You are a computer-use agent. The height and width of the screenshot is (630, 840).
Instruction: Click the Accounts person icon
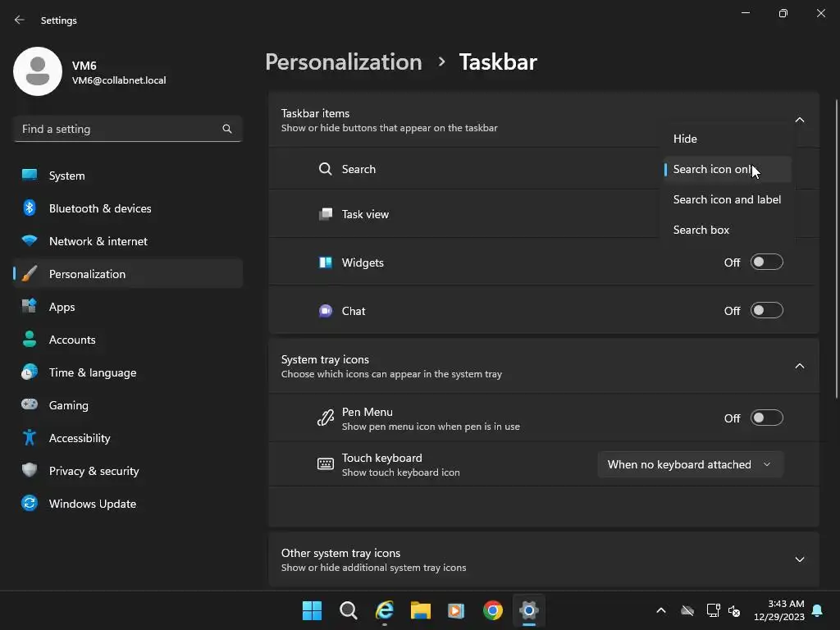click(x=30, y=339)
